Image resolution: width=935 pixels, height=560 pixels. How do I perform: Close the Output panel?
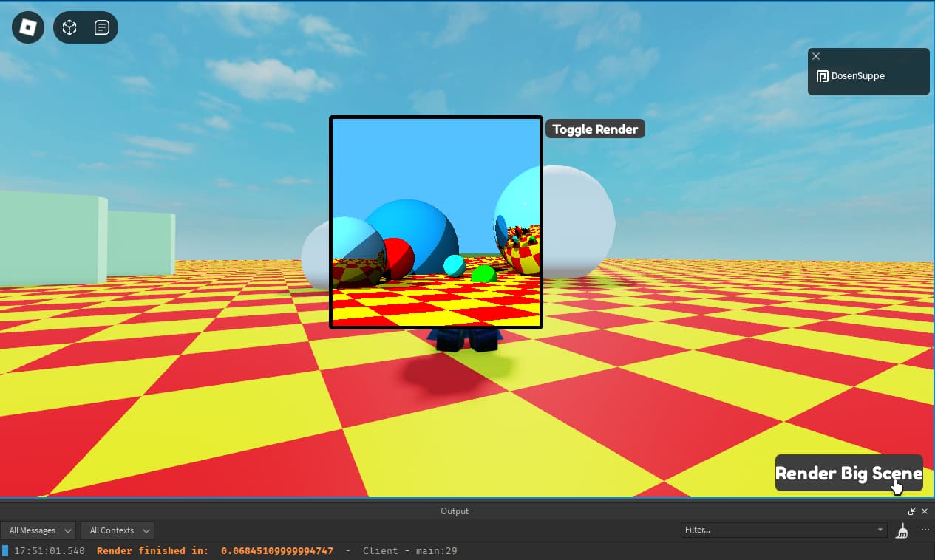tap(924, 511)
